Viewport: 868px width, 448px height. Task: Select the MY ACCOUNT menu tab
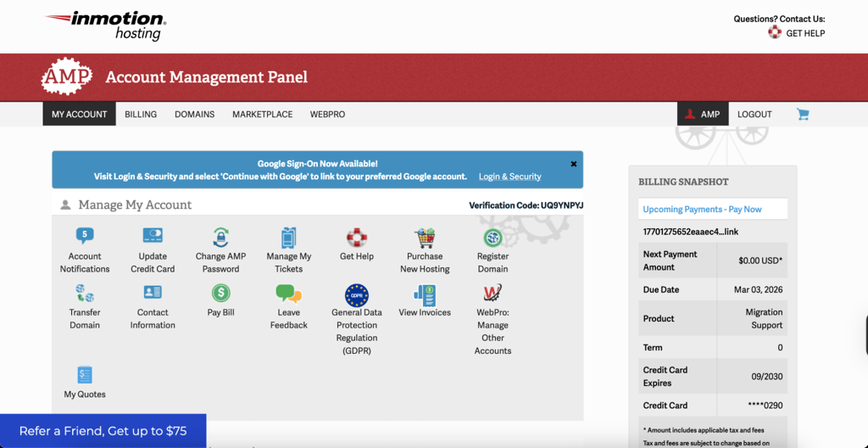(x=79, y=115)
